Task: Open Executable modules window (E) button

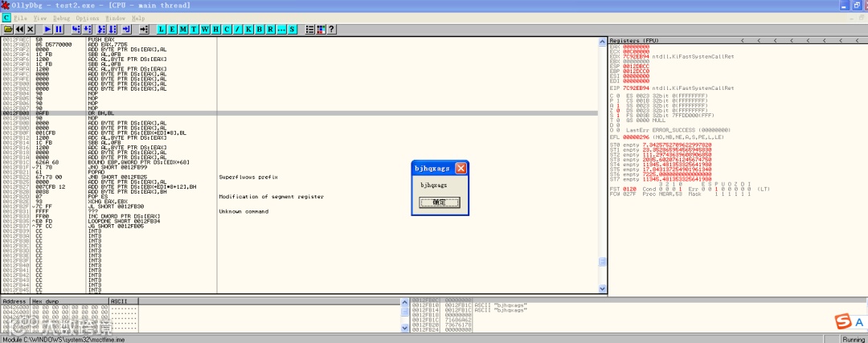Action: point(172,30)
